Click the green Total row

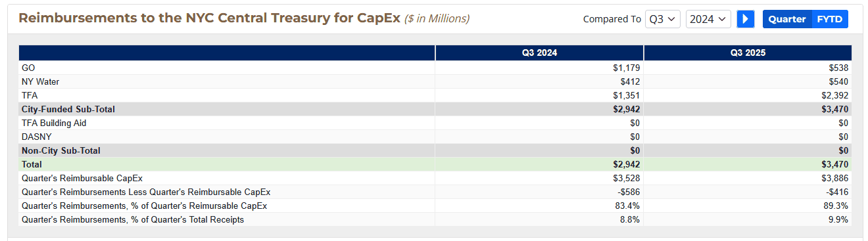point(435,164)
